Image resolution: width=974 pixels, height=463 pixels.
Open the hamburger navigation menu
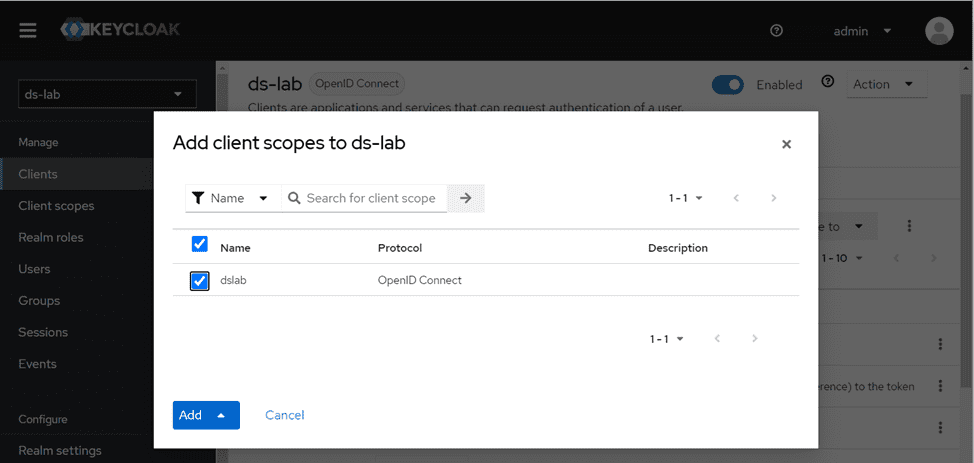point(28,30)
